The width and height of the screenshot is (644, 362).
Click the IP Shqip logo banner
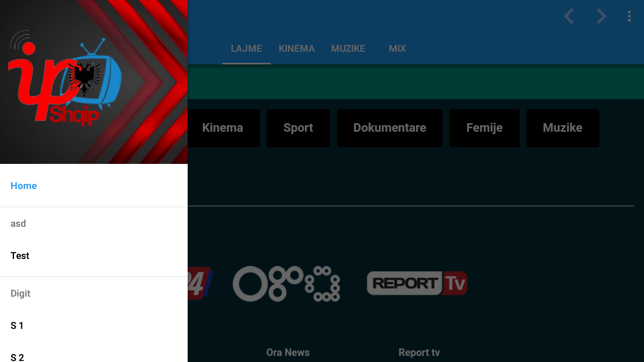click(x=94, y=82)
